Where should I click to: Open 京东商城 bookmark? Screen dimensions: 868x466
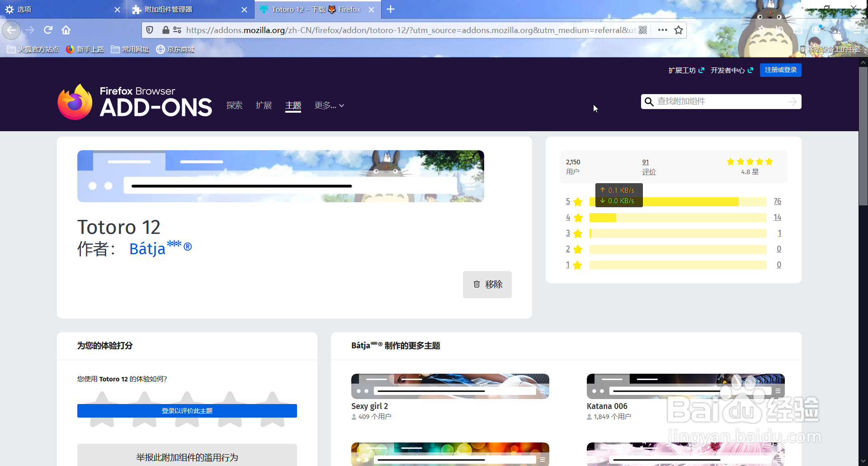pos(175,49)
